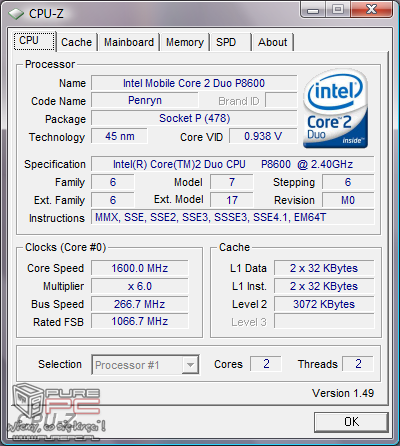Open the Mainboard tab
Screen dimensions: 400x446
pyautogui.click(x=129, y=42)
